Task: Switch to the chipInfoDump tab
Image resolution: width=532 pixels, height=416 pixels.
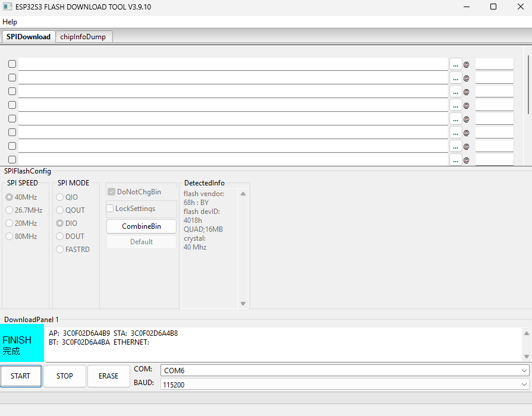Action: coord(83,37)
